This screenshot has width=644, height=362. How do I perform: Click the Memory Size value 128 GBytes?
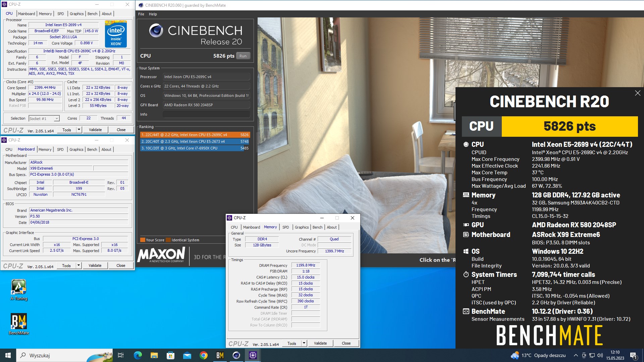coord(262,245)
